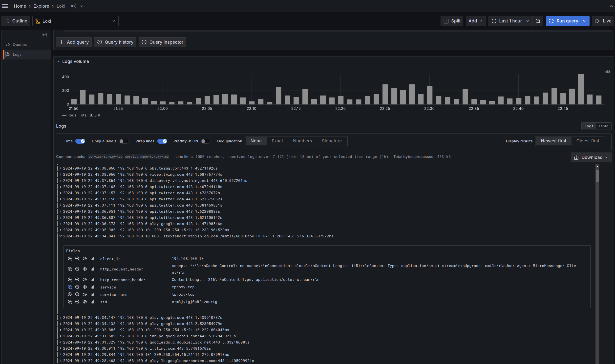
Task: Filter for value on http_request_header field
Action: click(x=70, y=269)
